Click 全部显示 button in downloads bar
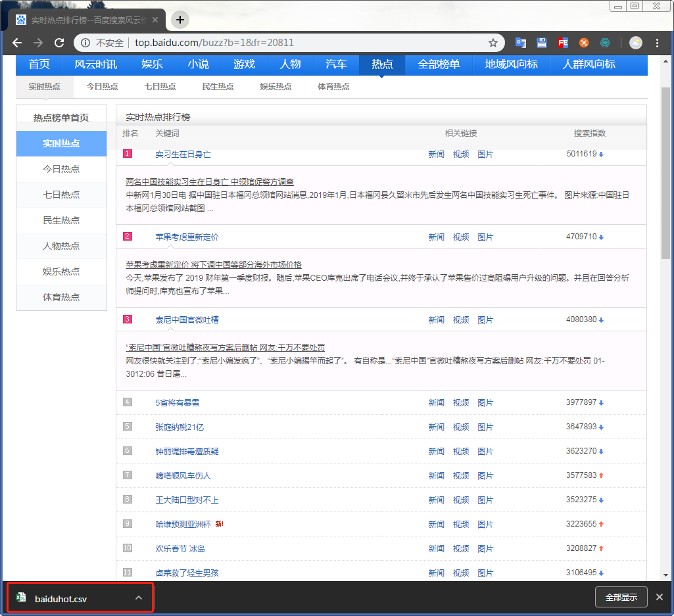This screenshot has width=674, height=616. tap(621, 597)
